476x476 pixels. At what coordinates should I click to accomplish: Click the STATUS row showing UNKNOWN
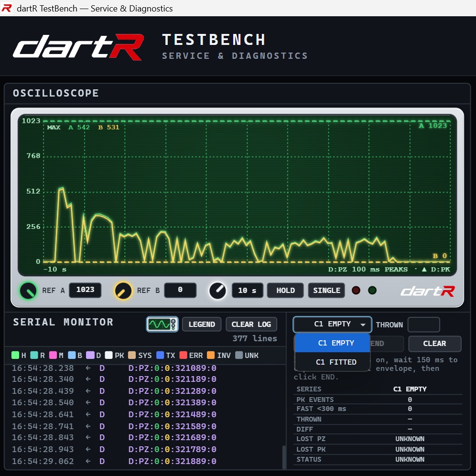pyautogui.click(x=378, y=459)
